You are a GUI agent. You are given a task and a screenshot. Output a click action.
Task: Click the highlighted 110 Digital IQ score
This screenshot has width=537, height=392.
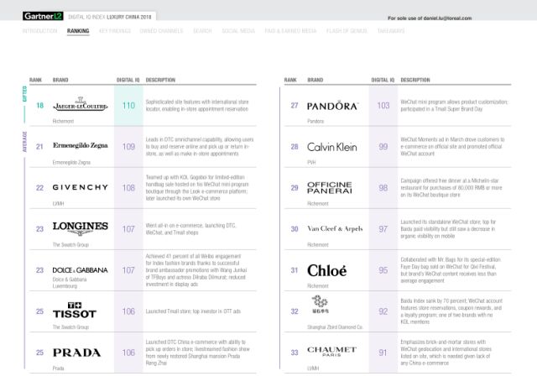pyautogui.click(x=128, y=106)
